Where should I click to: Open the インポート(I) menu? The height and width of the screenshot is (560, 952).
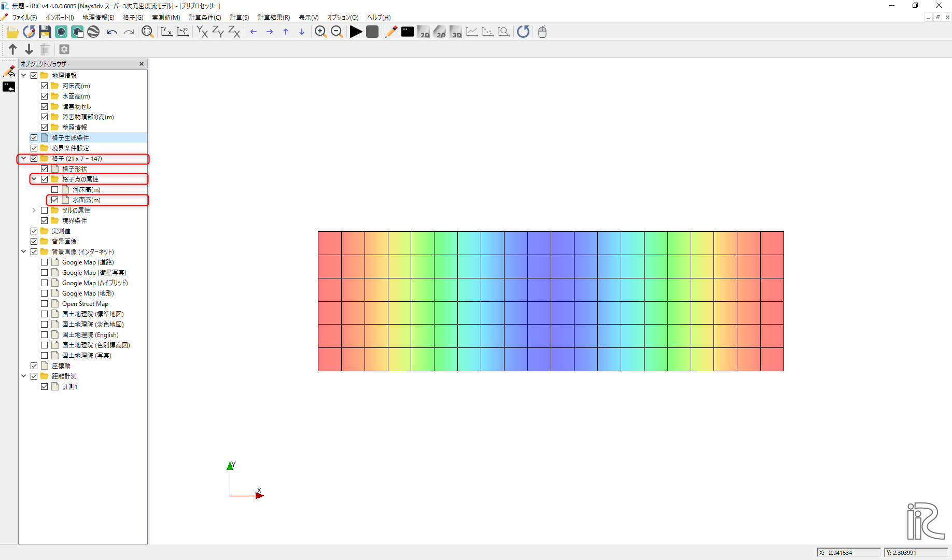[60, 18]
